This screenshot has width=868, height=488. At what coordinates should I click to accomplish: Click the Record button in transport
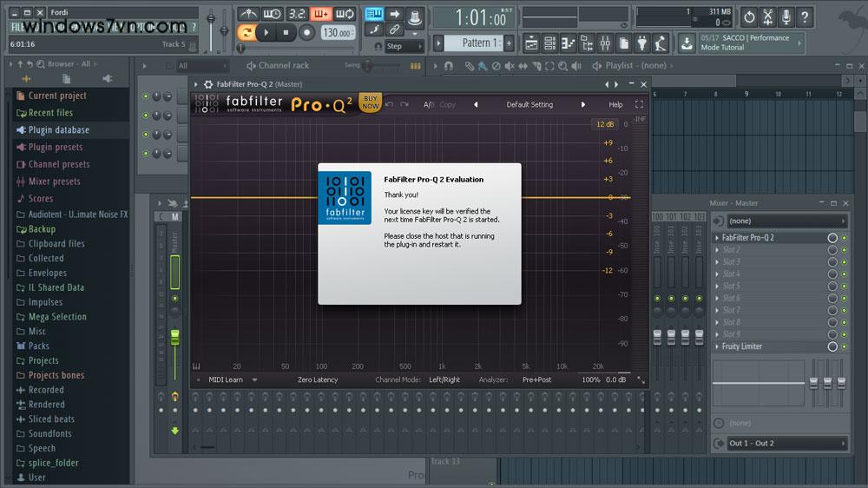pos(306,33)
